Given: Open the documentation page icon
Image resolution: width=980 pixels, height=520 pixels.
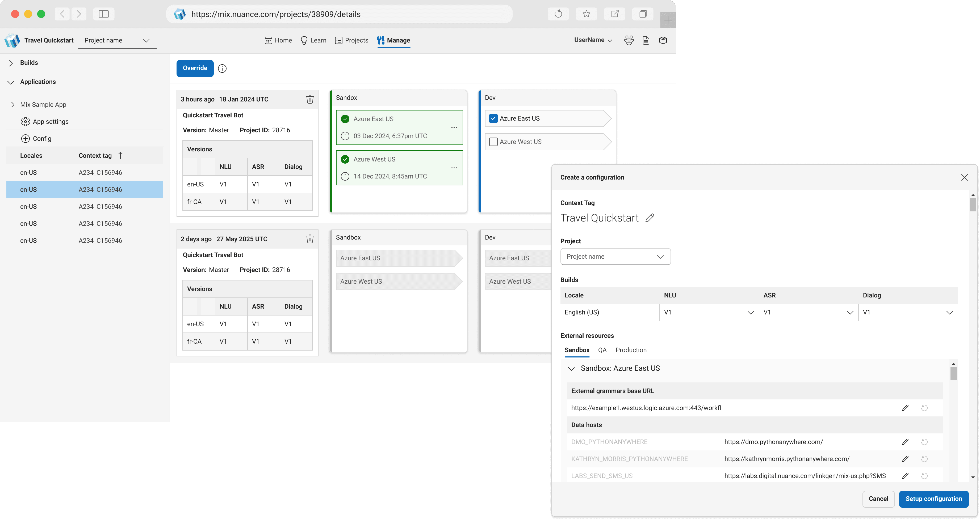Looking at the screenshot, I should click(x=646, y=40).
